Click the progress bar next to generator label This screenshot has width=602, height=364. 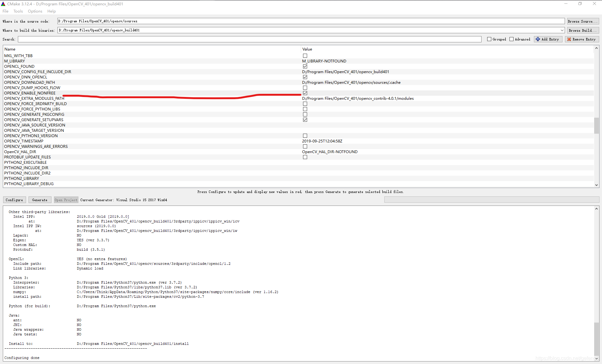click(x=492, y=200)
